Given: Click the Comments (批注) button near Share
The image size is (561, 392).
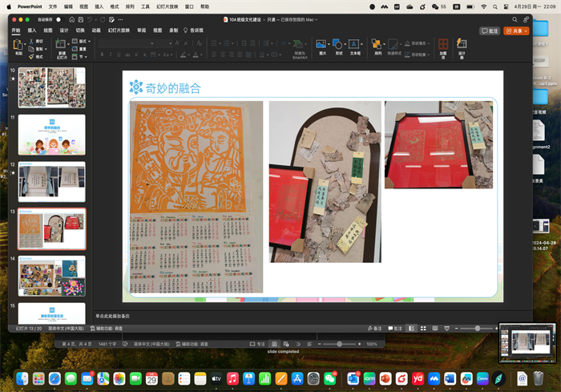Looking at the screenshot, I should pyautogui.click(x=490, y=31).
